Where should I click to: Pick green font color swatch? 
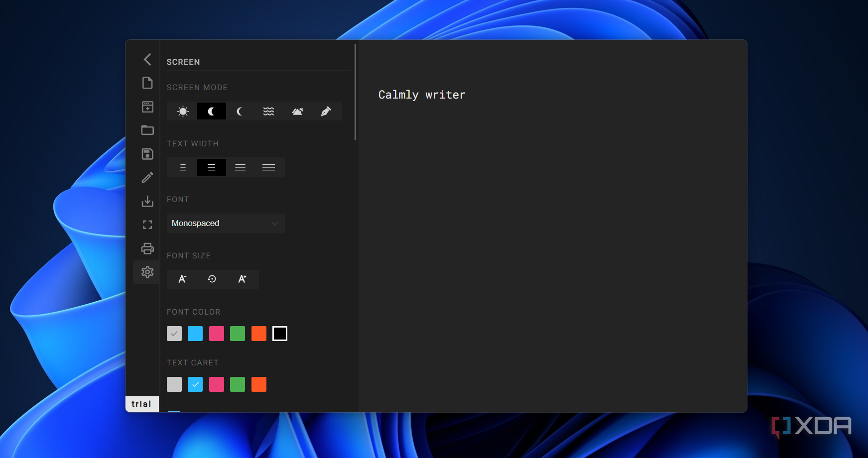[238, 334]
